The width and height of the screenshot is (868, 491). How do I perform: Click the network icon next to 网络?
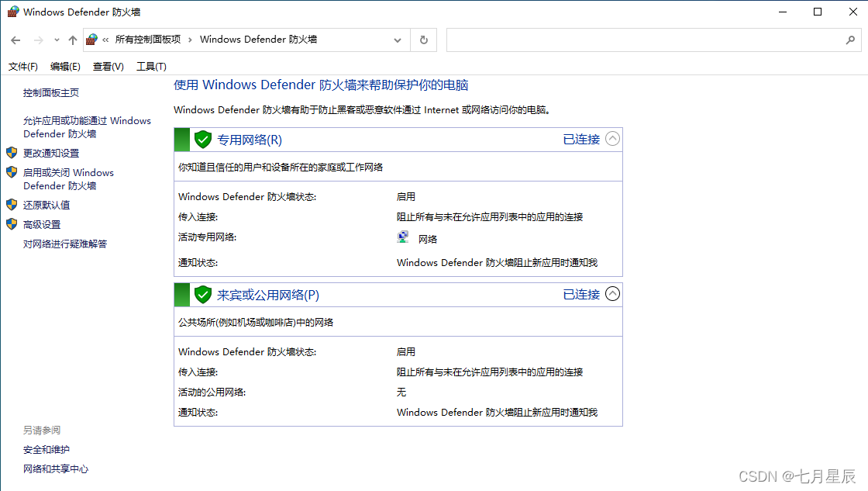(x=403, y=237)
